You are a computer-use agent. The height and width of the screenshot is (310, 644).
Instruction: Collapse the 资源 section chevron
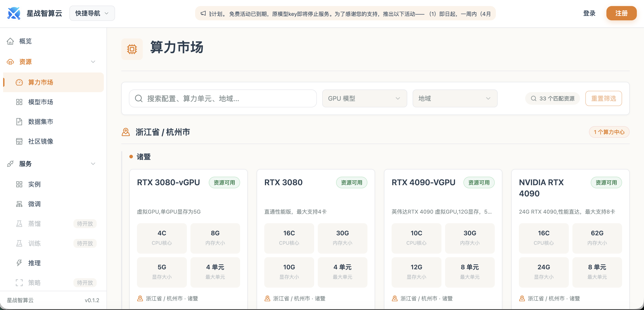[x=93, y=62]
